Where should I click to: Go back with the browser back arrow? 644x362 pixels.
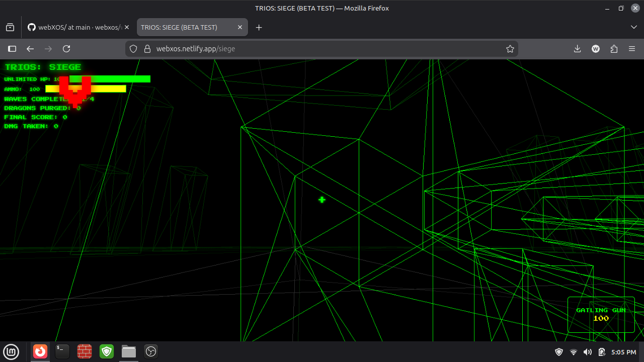30,49
